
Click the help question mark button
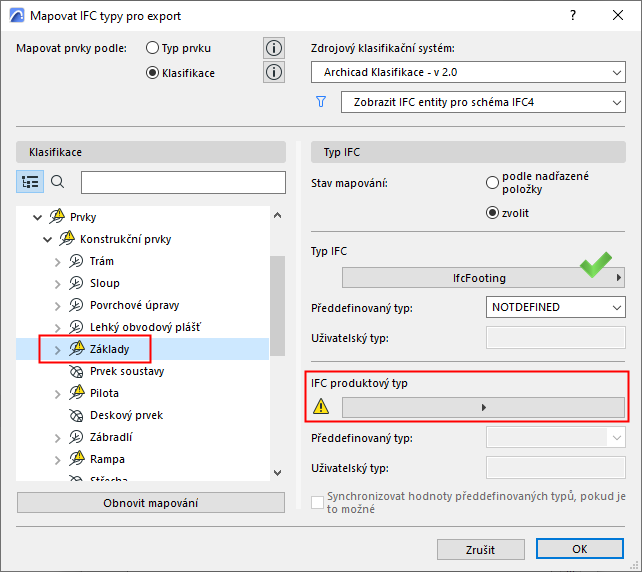pyautogui.click(x=573, y=16)
